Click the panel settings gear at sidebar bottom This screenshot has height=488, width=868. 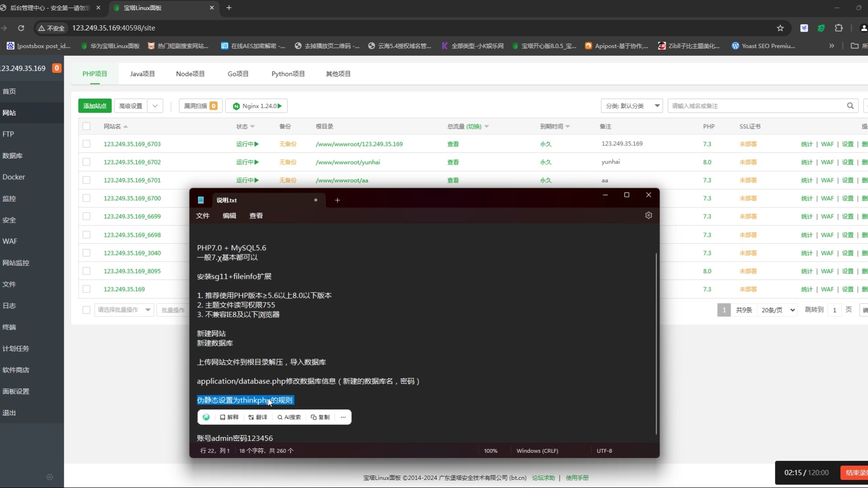50,477
